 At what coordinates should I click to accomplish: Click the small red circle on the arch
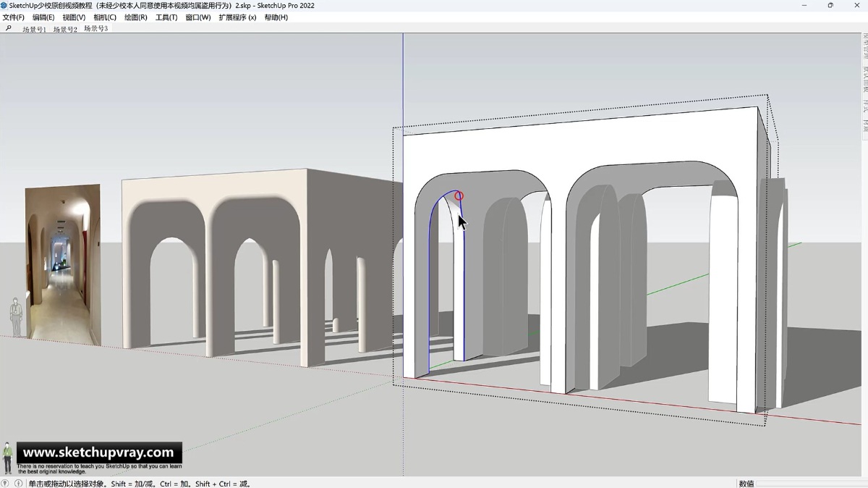(459, 196)
